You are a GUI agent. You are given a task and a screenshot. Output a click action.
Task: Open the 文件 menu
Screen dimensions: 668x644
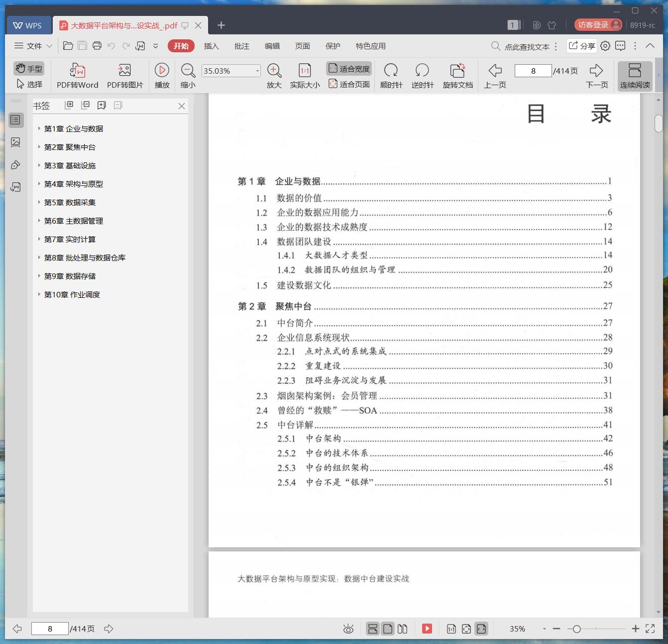coord(33,46)
